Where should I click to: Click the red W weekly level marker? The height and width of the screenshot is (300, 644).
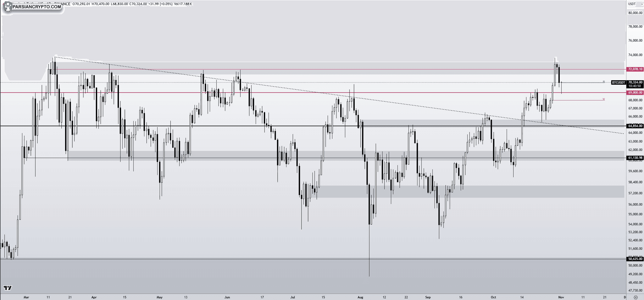pyautogui.click(x=603, y=99)
